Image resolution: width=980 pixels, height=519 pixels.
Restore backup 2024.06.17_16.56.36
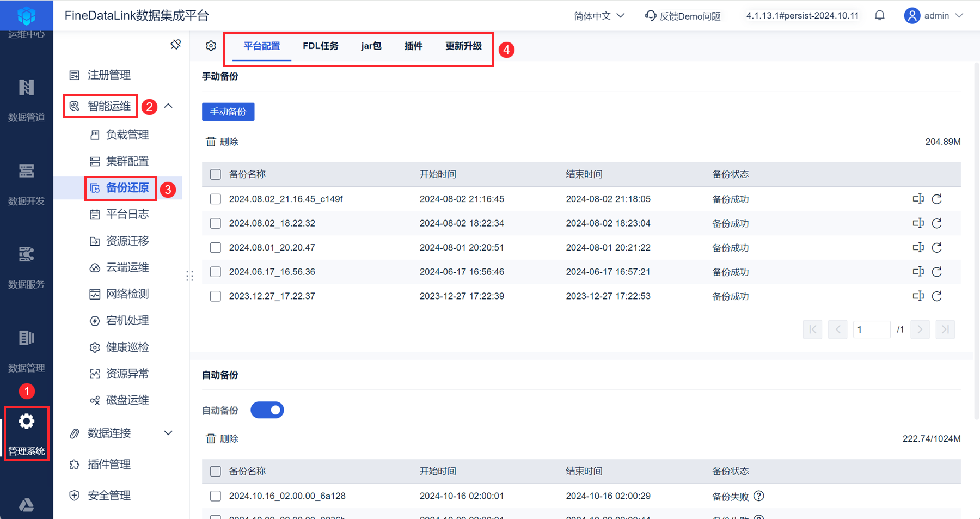(937, 272)
